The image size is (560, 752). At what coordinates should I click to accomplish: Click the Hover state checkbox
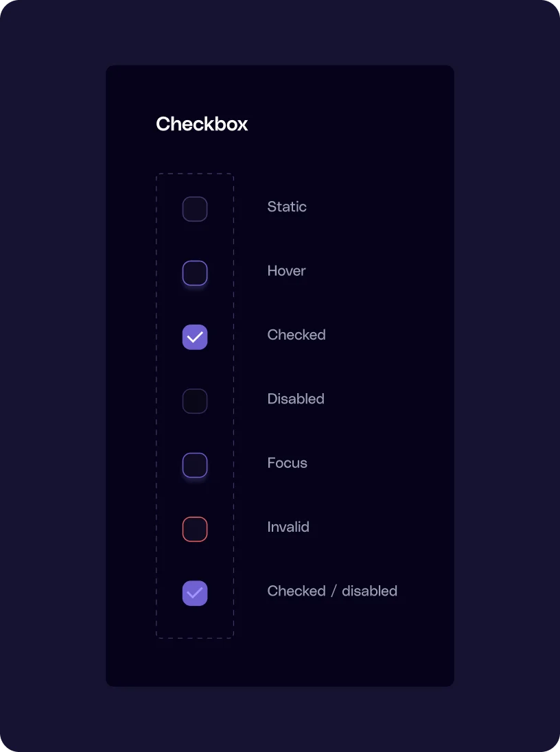(195, 272)
